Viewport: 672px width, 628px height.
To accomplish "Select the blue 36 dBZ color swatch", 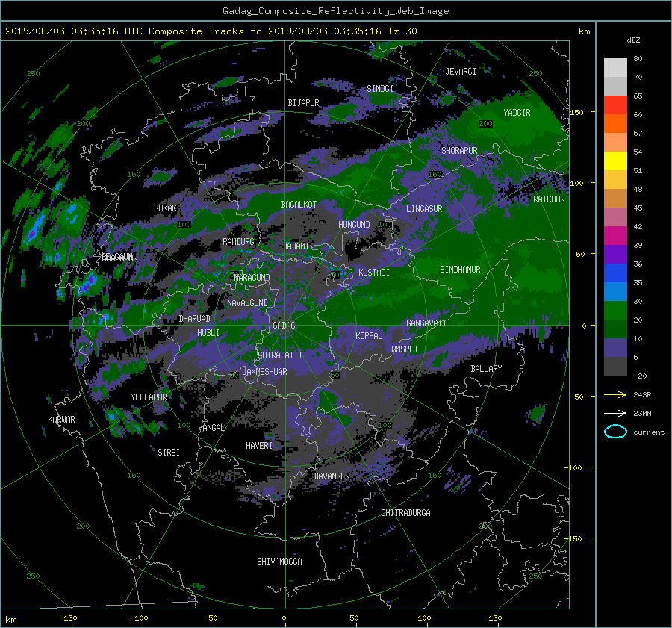I will 615,273.
